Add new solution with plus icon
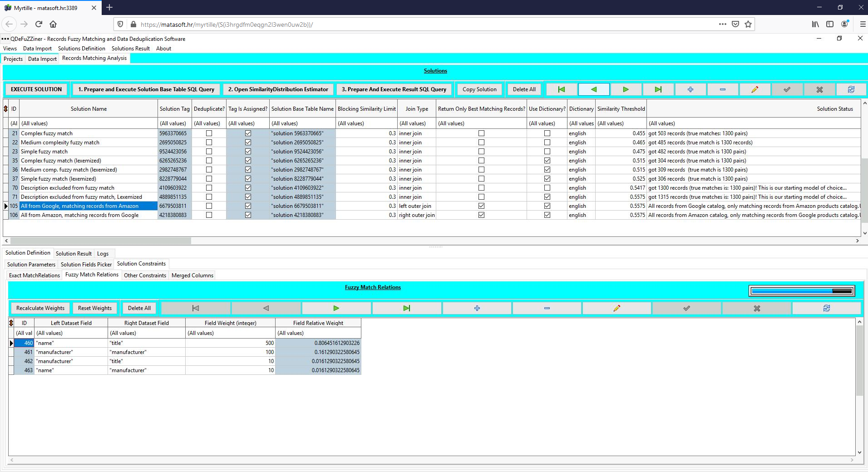This screenshot has height=472, width=868. pos(690,89)
